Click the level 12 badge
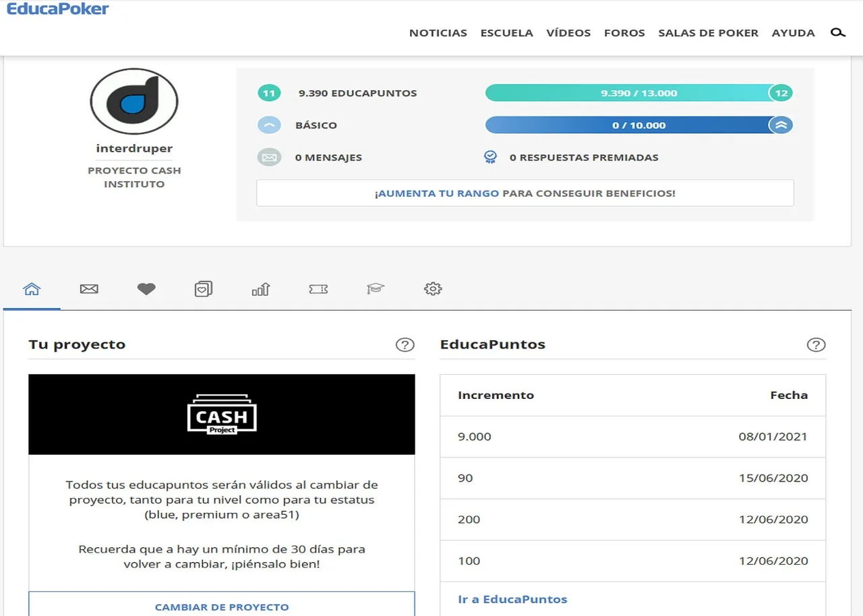 tap(781, 93)
